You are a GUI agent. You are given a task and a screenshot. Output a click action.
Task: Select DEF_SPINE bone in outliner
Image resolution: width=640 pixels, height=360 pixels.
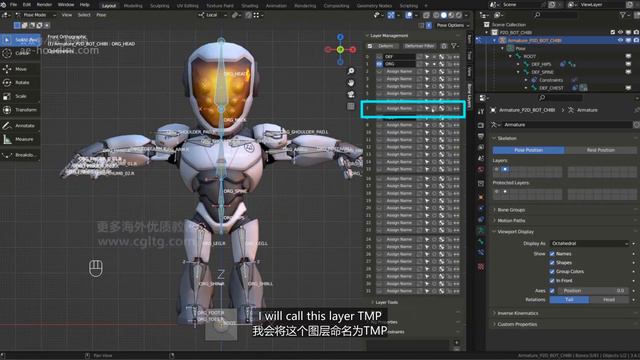point(542,72)
